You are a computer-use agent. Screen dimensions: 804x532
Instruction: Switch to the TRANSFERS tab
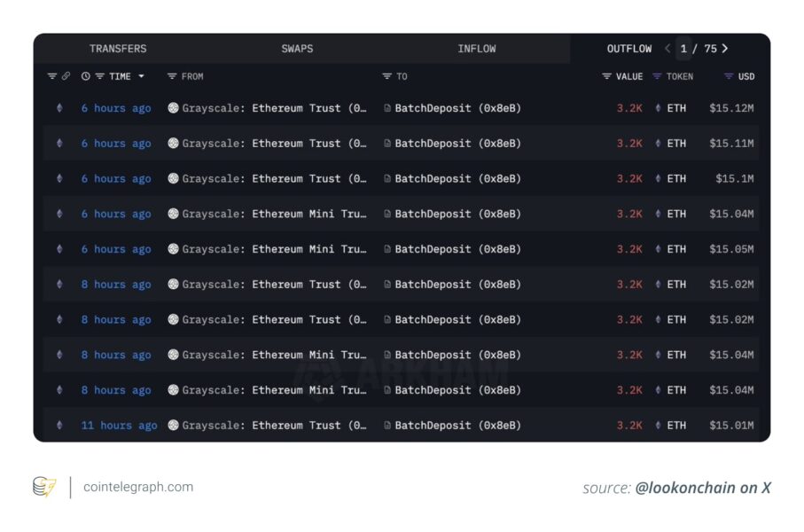pyautogui.click(x=118, y=49)
